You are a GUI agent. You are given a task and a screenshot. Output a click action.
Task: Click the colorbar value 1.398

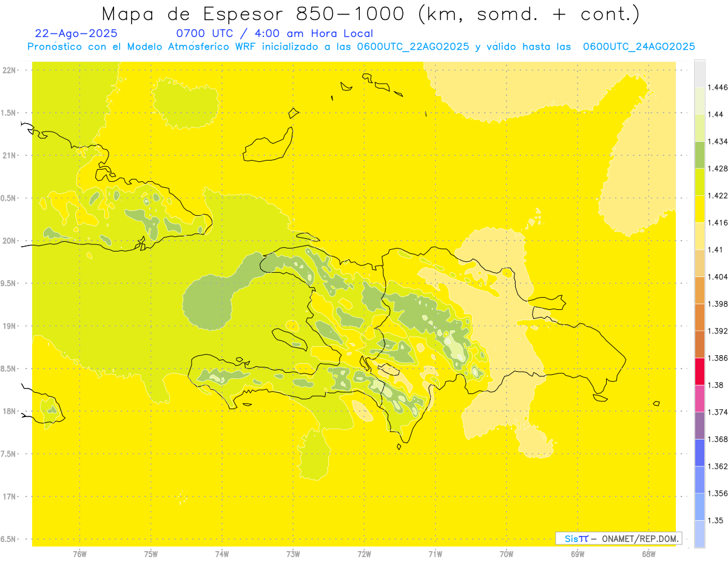pyautogui.click(x=718, y=304)
